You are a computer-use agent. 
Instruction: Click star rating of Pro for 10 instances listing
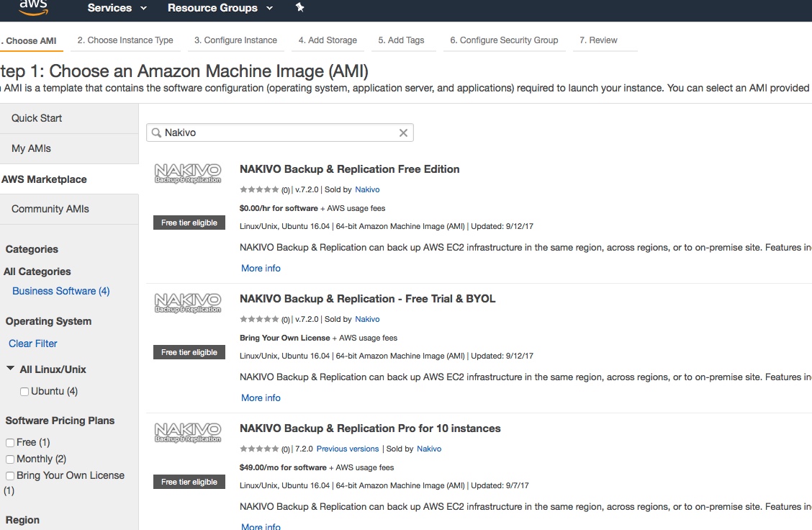(259, 449)
